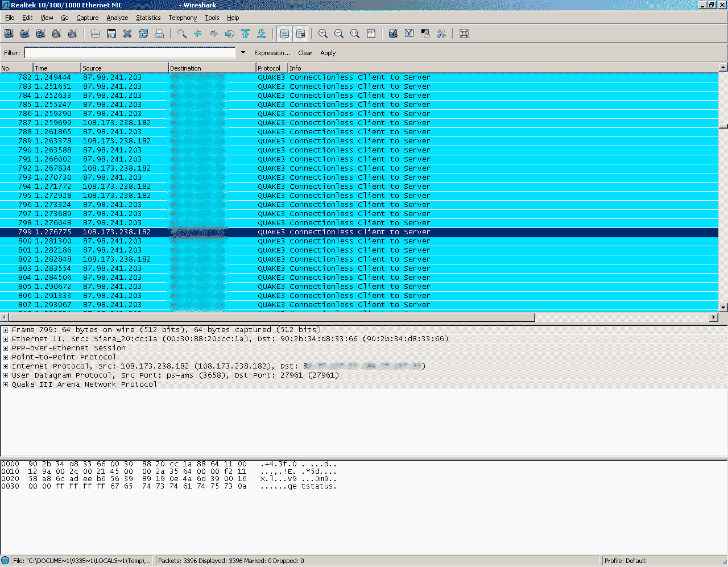
Task: Save the capture file floppy icon
Action: pos(111,34)
